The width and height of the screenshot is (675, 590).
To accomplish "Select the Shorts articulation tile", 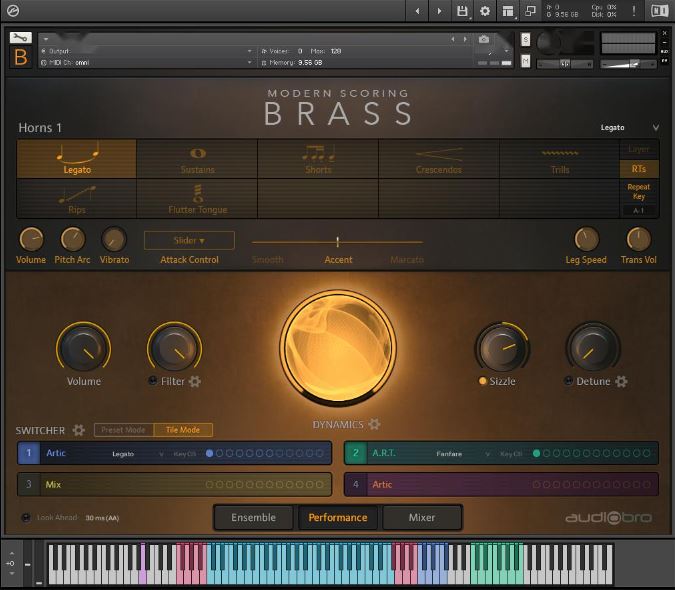I will (318, 159).
